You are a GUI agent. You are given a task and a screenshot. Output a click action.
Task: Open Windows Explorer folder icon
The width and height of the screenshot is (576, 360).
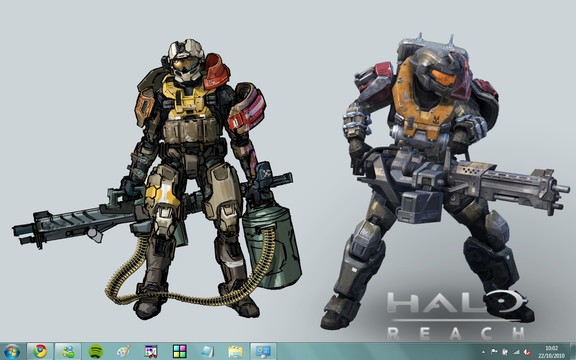[x=235, y=352]
